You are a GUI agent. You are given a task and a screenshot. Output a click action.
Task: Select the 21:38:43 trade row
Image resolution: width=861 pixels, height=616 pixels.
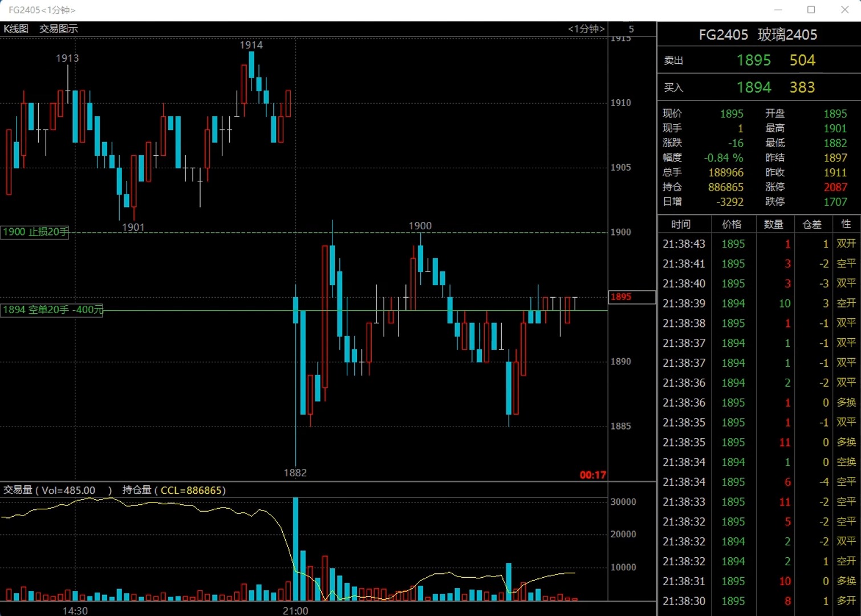pyautogui.click(x=759, y=244)
